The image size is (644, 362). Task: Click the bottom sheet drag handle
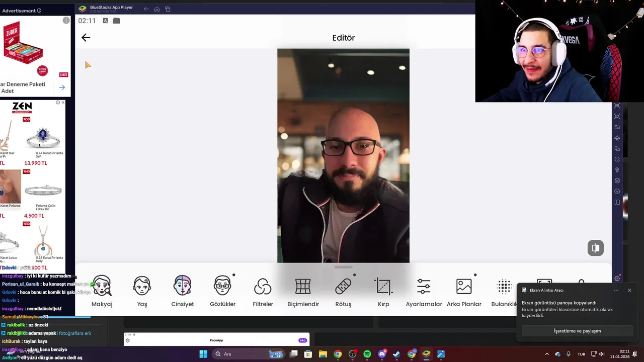(x=343, y=267)
